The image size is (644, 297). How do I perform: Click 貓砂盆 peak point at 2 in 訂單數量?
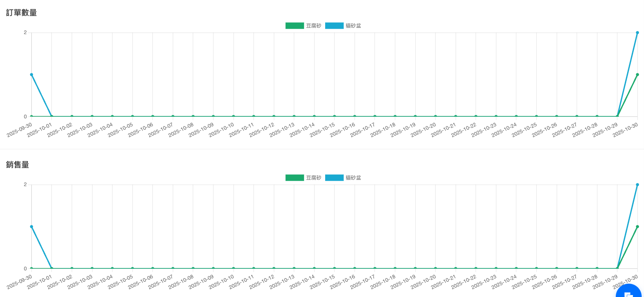click(637, 33)
